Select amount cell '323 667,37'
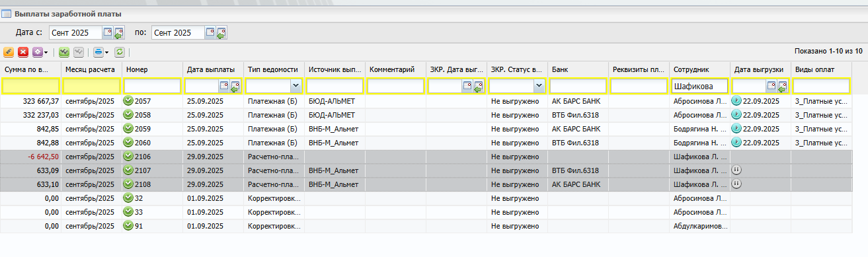Image resolution: width=868 pixels, height=257 pixels. 41,101
